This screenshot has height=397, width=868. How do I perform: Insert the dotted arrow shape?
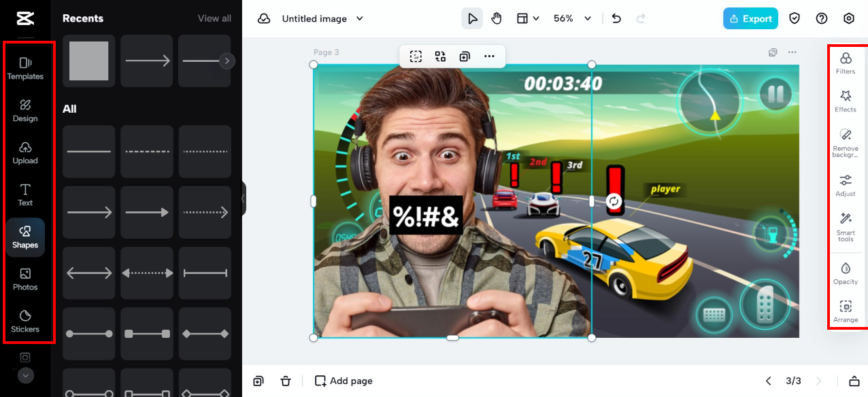[205, 212]
